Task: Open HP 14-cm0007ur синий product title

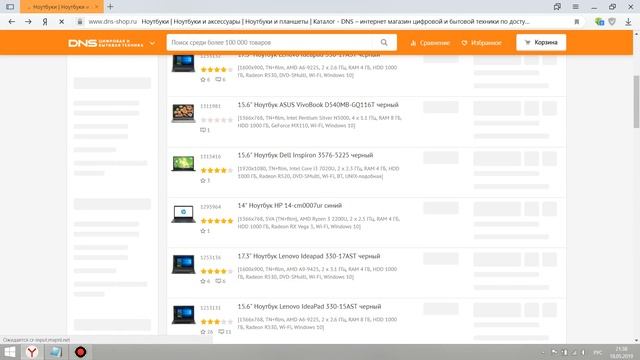Action: pos(290,205)
